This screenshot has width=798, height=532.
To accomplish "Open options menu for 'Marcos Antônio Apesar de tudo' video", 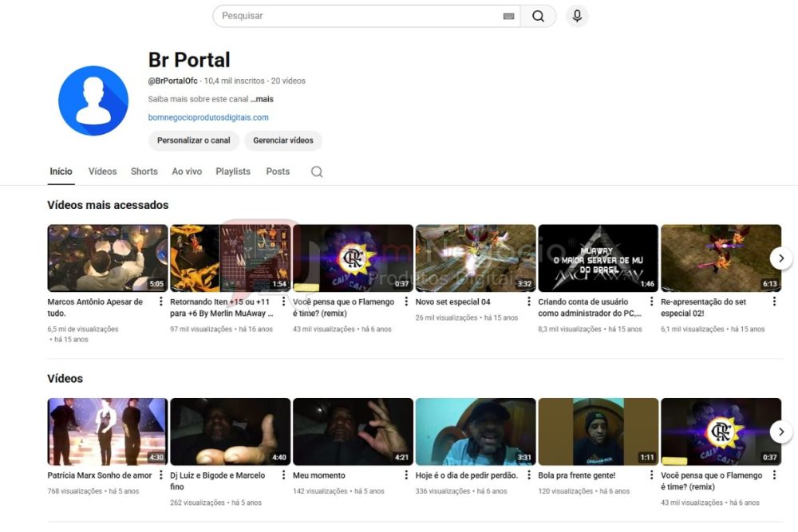I will click(x=160, y=301).
